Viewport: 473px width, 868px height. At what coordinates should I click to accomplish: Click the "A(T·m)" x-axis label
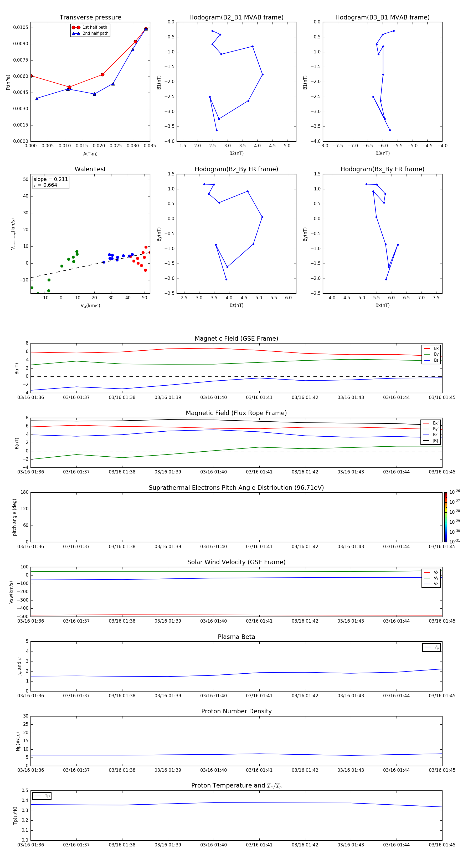click(90, 154)
